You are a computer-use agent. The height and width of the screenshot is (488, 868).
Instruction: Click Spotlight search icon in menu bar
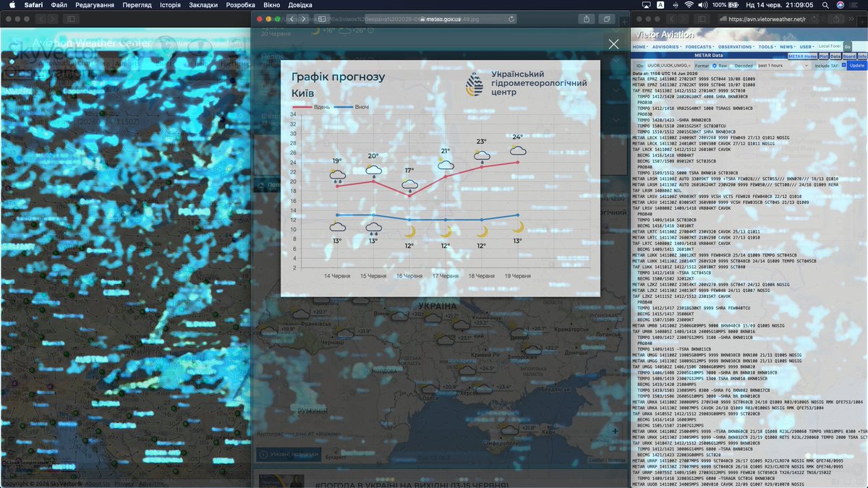(x=825, y=5)
